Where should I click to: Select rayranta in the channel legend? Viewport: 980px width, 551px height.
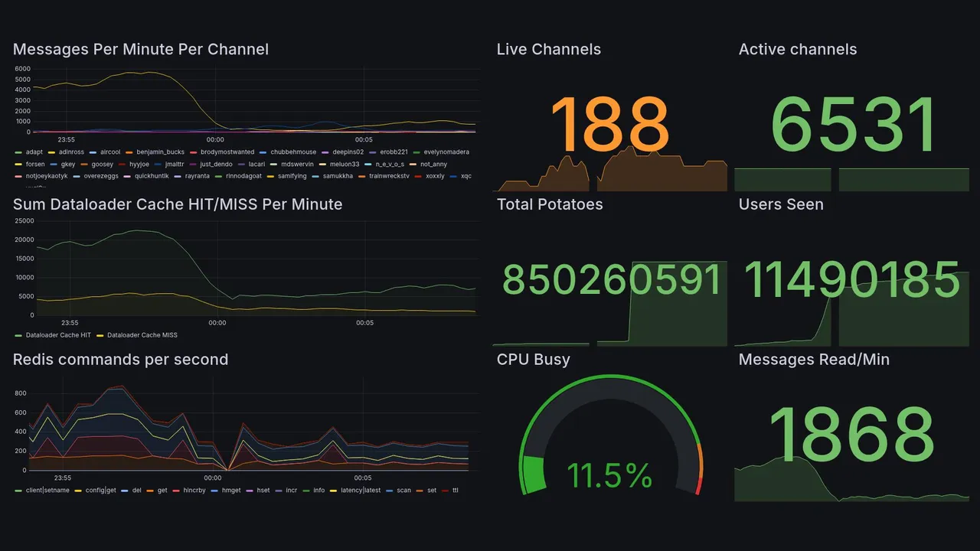pos(191,177)
